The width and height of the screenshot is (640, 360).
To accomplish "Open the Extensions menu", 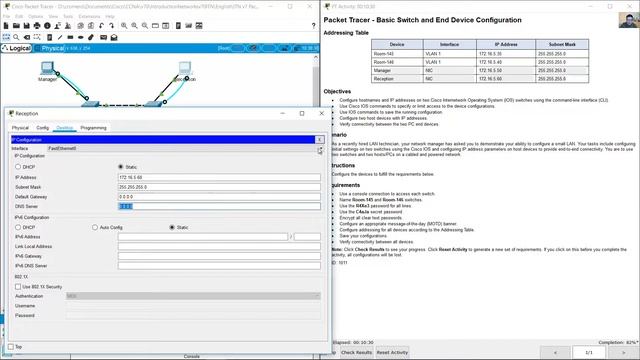I will tap(89, 16).
